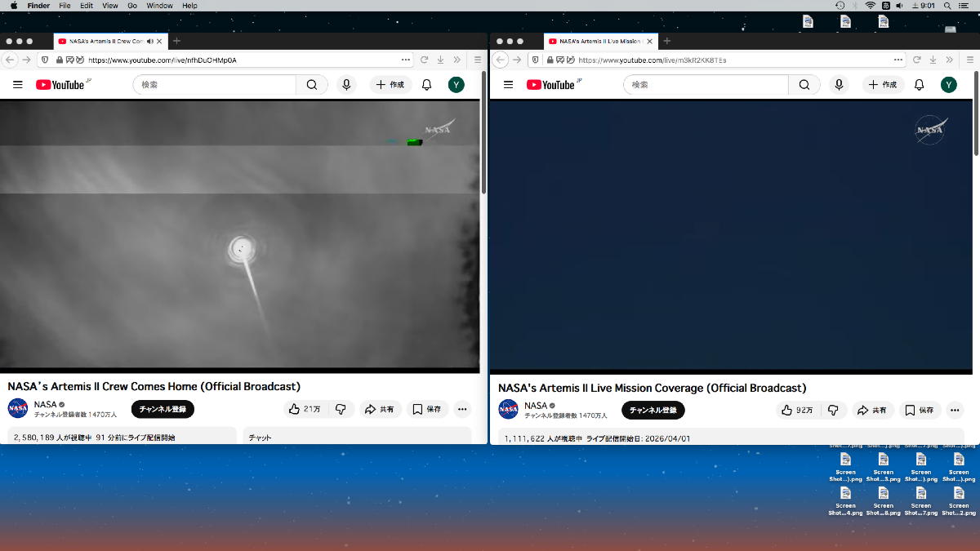980x551 pixels.
Task: Click the tracking protection shield in right address bar
Action: coord(535,60)
